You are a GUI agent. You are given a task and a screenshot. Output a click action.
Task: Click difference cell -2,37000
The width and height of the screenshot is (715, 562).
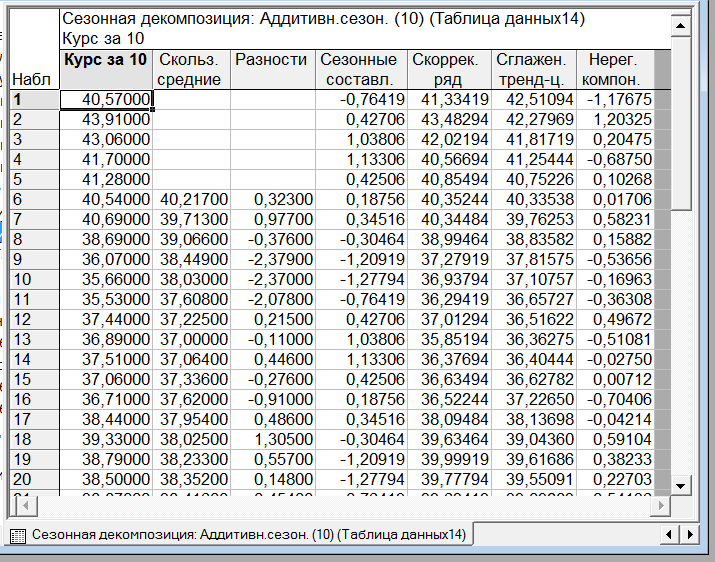click(273, 279)
